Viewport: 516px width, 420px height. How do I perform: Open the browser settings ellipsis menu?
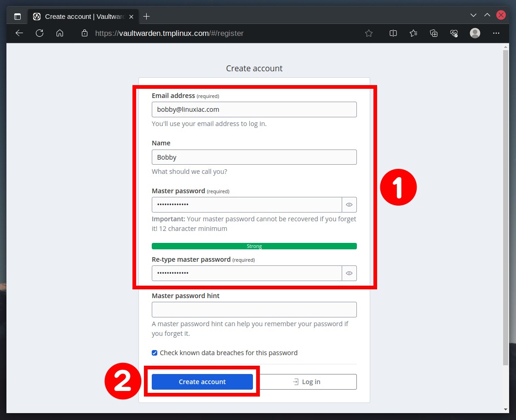496,33
